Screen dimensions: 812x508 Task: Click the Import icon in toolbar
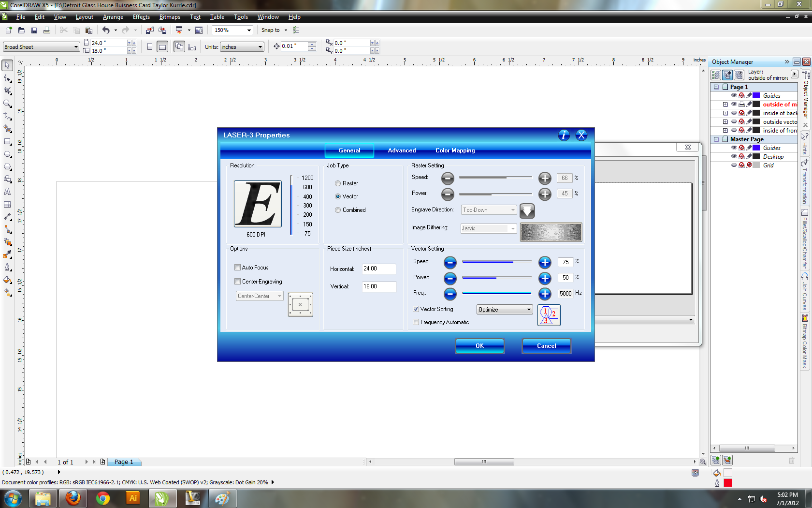(149, 30)
